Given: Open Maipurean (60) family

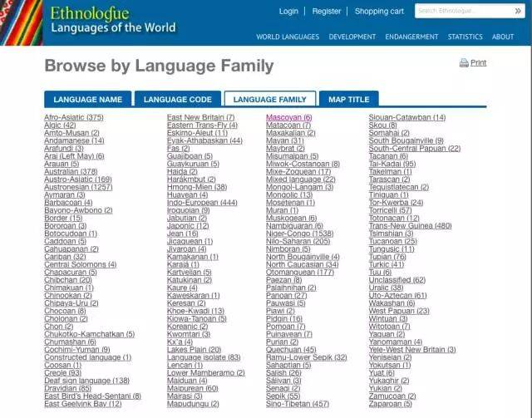Looking at the screenshot, I should [193, 388].
